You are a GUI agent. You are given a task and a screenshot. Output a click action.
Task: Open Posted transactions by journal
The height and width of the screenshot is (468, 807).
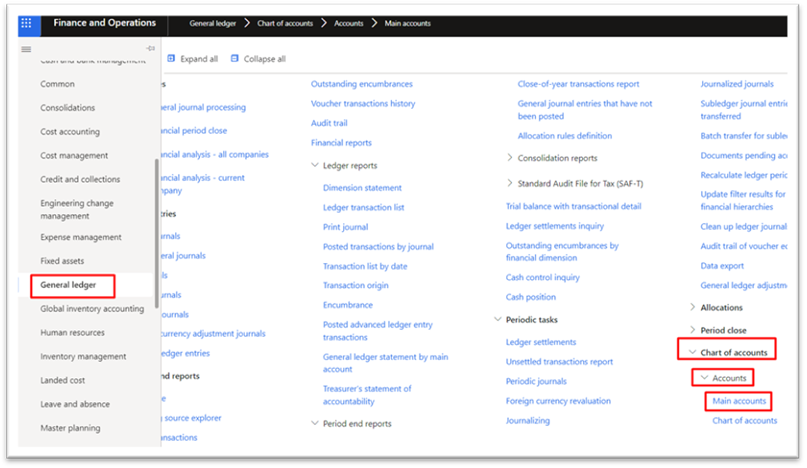pyautogui.click(x=378, y=247)
